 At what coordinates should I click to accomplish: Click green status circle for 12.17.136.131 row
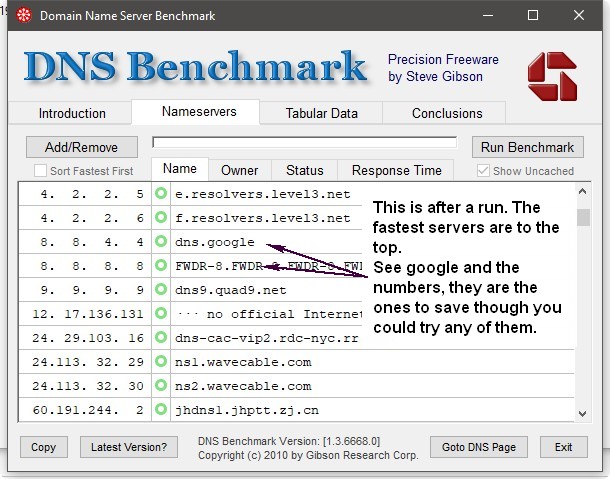click(161, 313)
